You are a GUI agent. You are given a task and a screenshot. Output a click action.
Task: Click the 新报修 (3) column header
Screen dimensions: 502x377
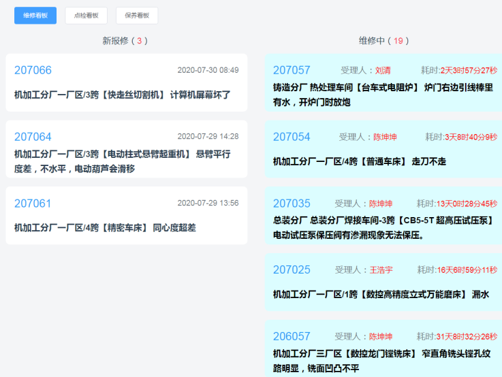click(125, 41)
